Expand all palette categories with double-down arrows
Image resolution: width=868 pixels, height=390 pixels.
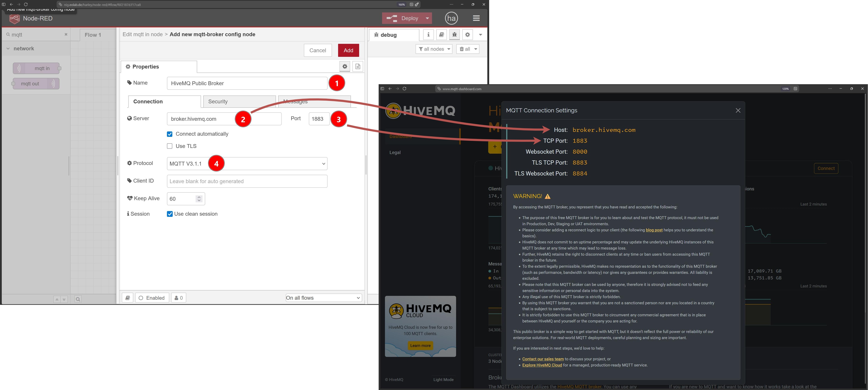point(64,299)
